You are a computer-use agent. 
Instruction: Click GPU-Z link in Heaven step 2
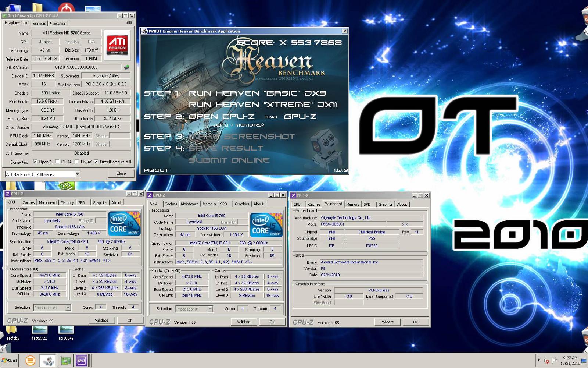tap(300, 117)
